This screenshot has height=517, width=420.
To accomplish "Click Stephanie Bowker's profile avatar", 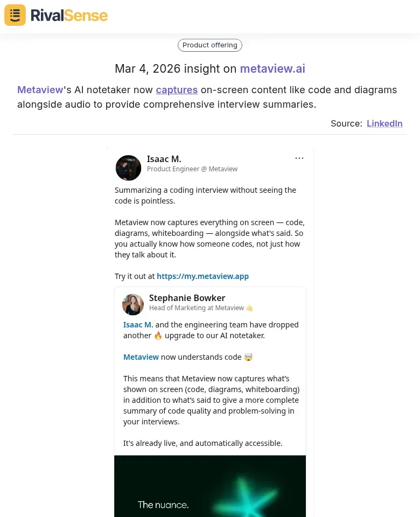I will pyautogui.click(x=133, y=304).
